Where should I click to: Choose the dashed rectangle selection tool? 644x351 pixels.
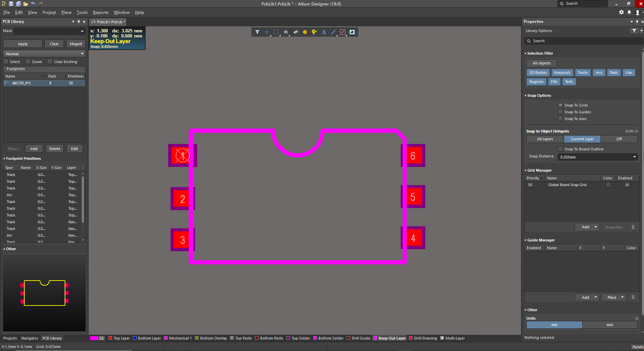pos(276,32)
